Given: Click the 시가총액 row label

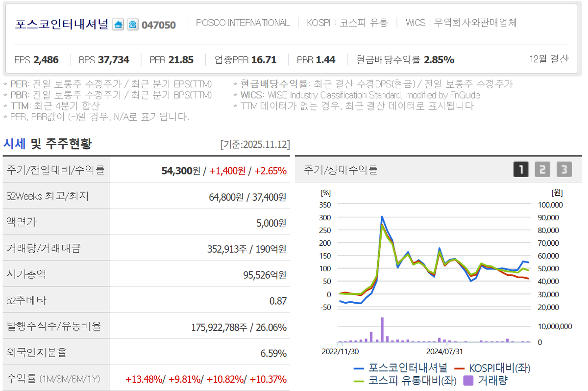Looking at the screenshot, I should point(26,274).
